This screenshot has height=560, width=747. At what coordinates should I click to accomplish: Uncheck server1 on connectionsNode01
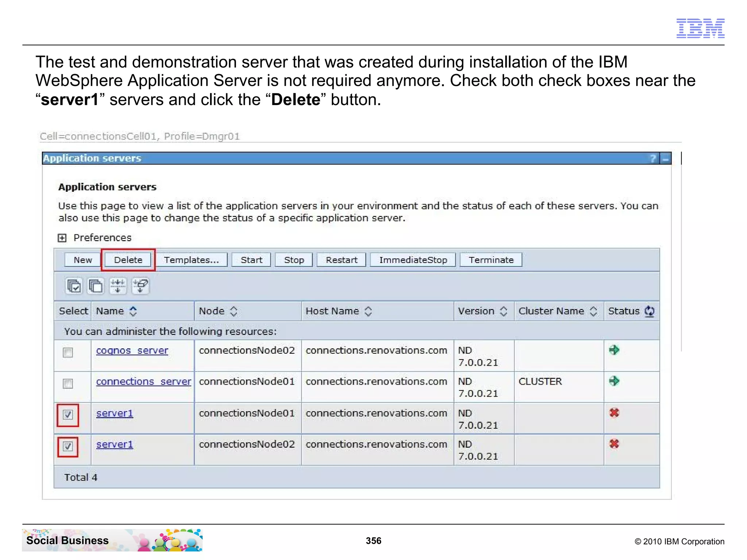(68, 415)
